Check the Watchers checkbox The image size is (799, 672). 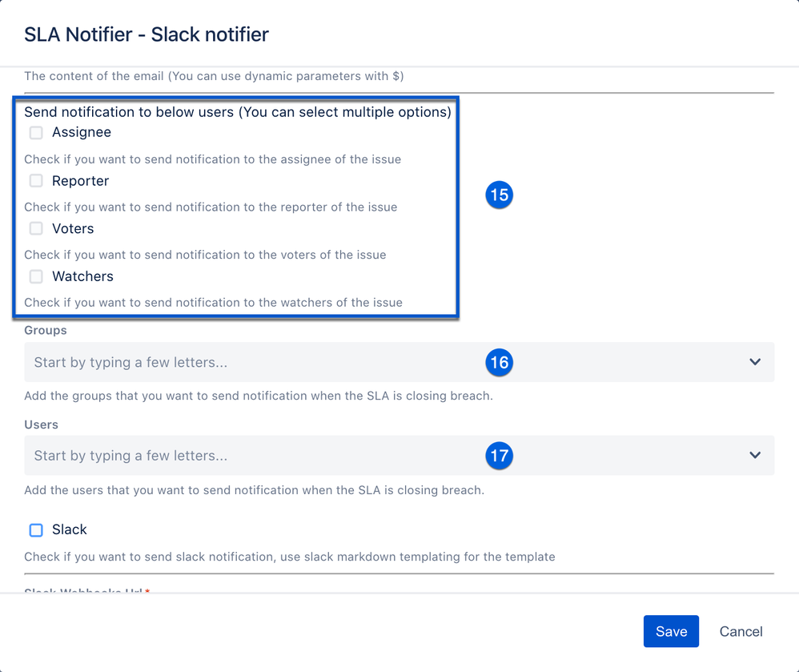point(35,276)
